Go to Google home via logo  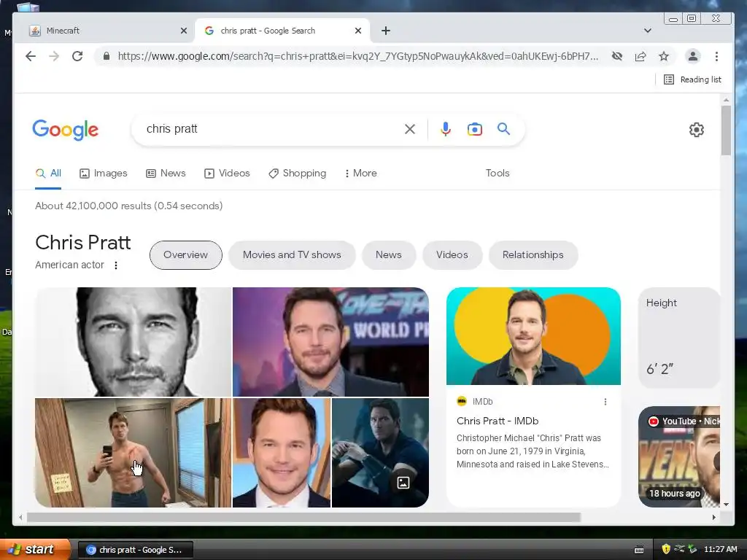(65, 130)
